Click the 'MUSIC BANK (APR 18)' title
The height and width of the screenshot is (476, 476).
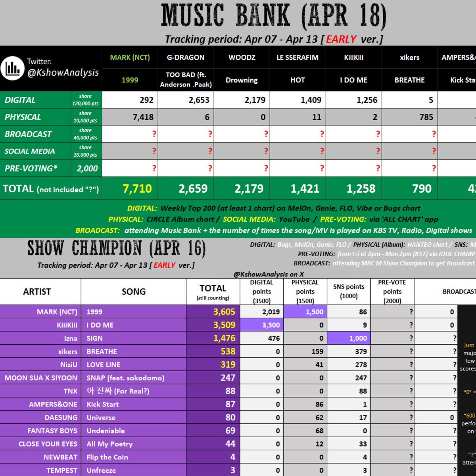coord(273,16)
